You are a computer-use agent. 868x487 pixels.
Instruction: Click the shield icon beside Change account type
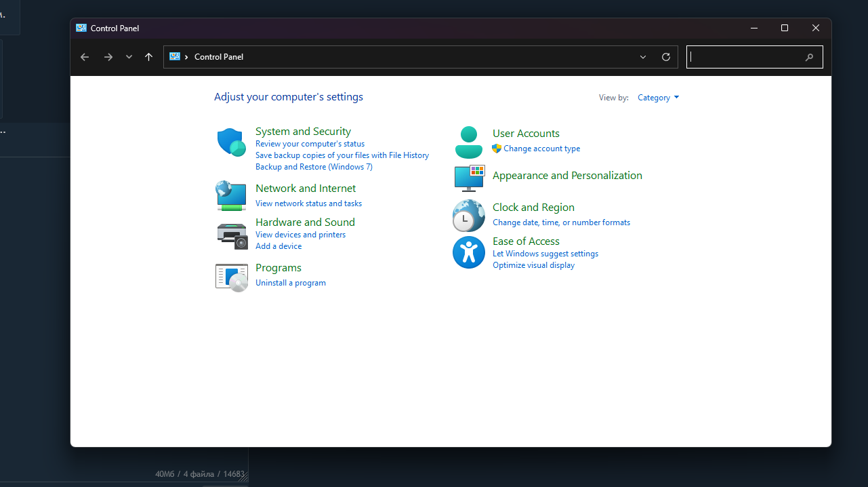pyautogui.click(x=497, y=149)
